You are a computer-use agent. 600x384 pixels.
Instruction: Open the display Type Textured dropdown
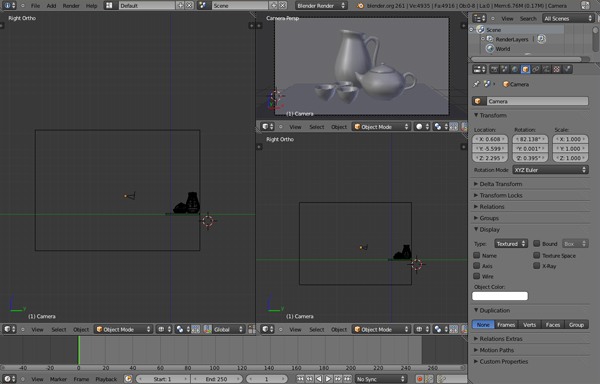tap(511, 244)
